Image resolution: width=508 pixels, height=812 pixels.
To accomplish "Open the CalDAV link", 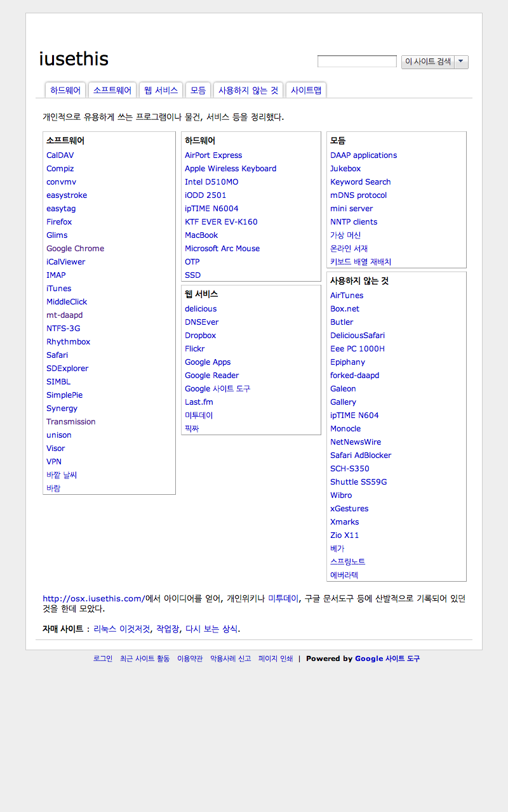I will click(60, 155).
